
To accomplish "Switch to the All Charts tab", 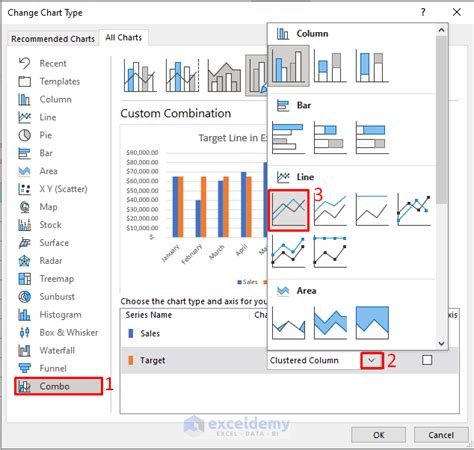I will (124, 37).
